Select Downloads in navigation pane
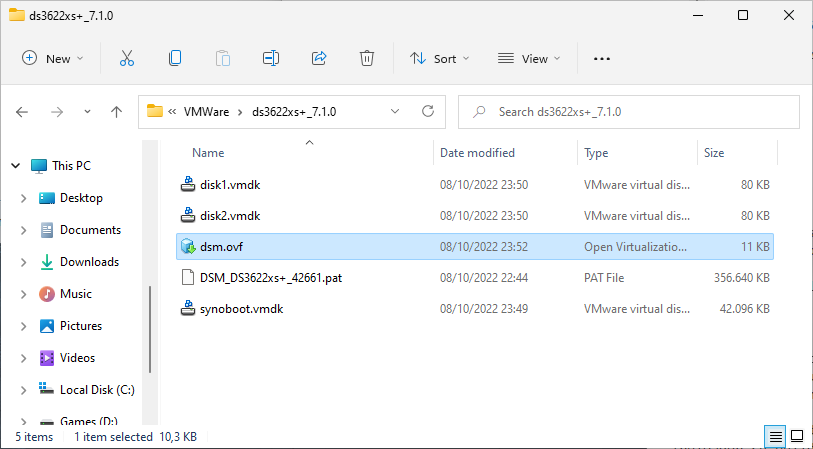813x449 pixels. (x=89, y=262)
